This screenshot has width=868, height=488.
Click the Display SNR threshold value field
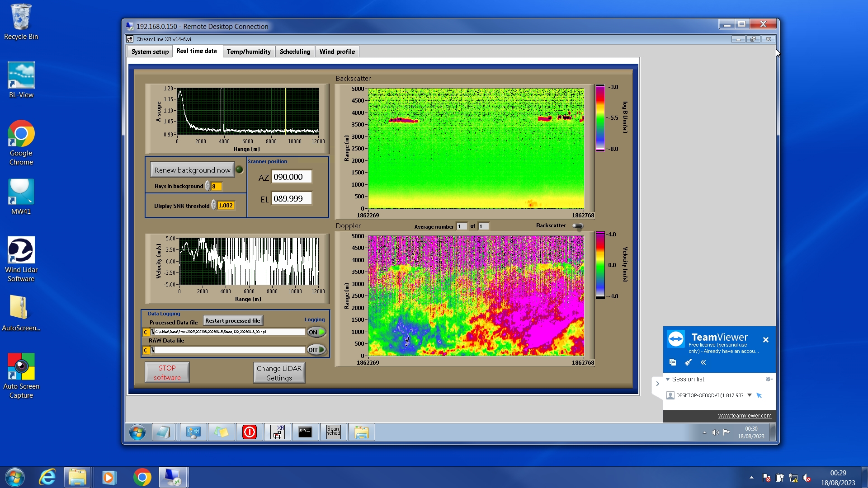226,206
